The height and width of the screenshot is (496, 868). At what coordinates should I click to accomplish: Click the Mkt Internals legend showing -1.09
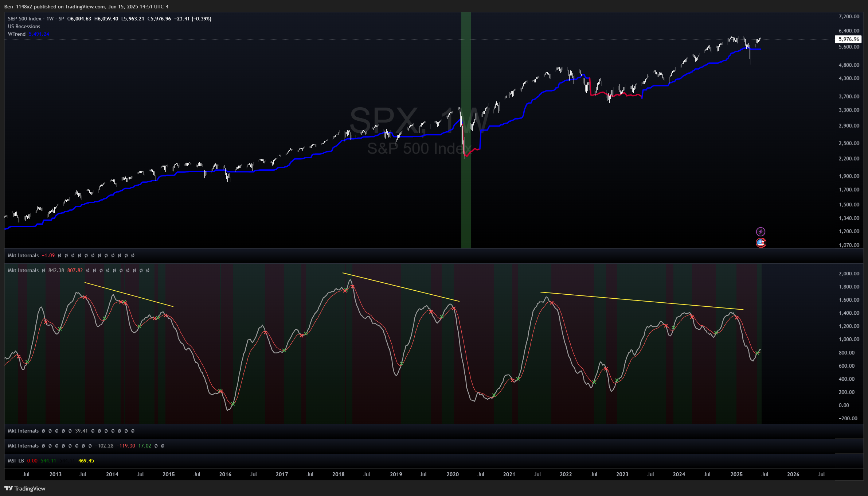click(23, 255)
